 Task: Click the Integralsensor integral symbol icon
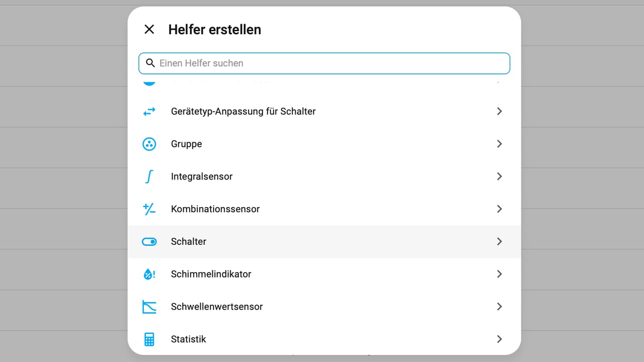[x=149, y=176]
